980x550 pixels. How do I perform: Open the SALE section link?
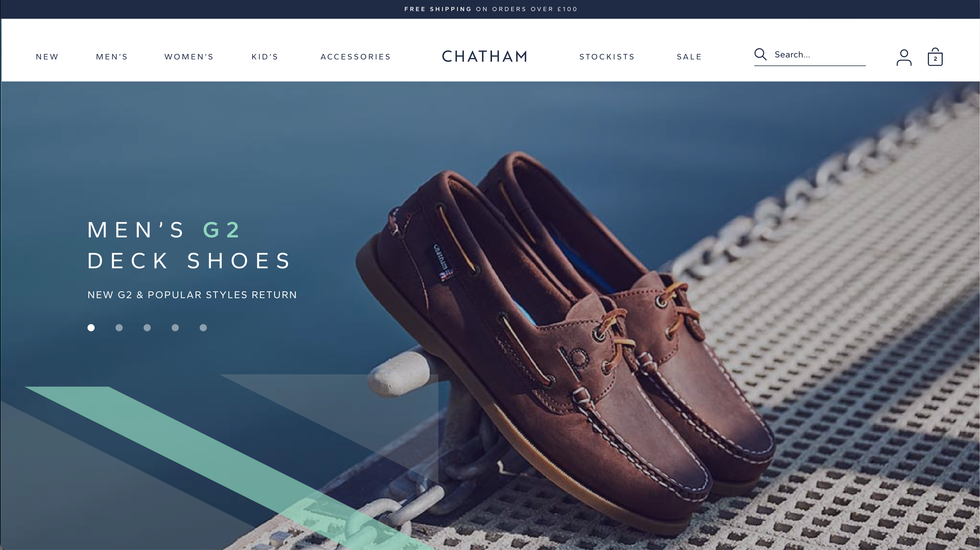point(689,57)
